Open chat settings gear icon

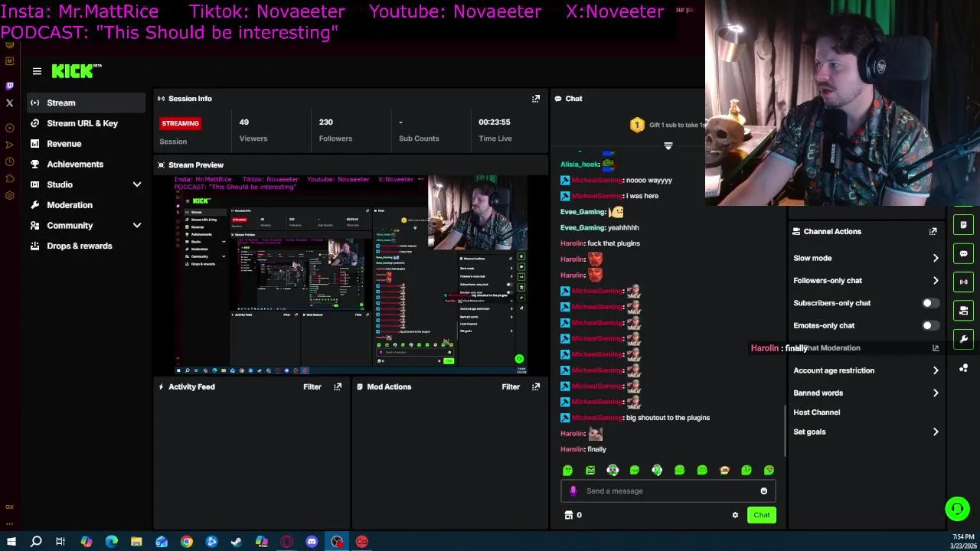tap(735, 515)
